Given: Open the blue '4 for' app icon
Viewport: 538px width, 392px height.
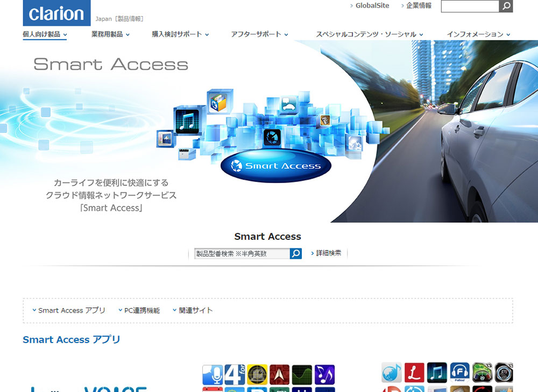Looking at the screenshot, I should [235, 374].
